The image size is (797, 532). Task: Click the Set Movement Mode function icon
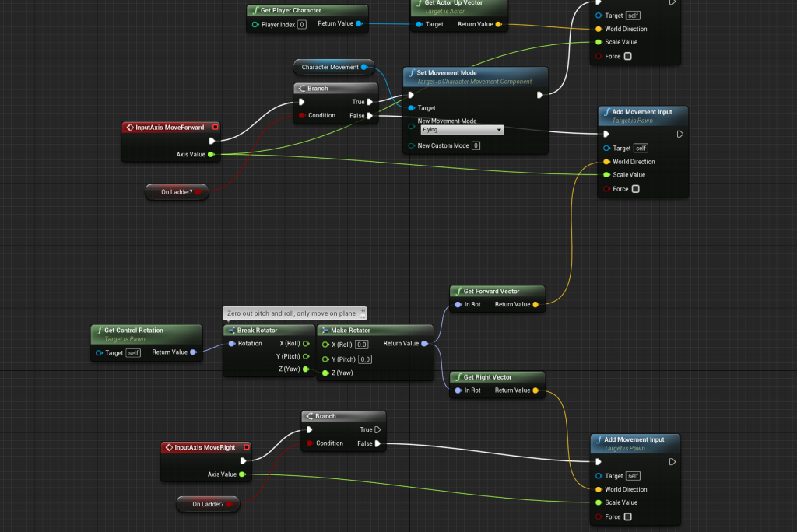coord(410,73)
